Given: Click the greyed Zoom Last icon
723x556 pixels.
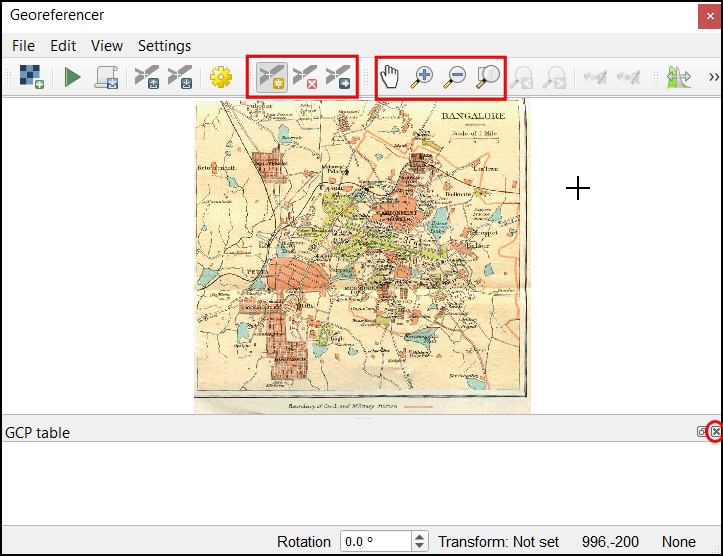Looking at the screenshot, I should (x=522, y=77).
